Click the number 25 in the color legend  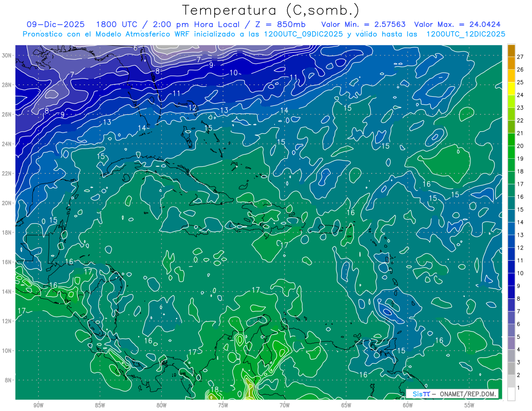click(520, 82)
